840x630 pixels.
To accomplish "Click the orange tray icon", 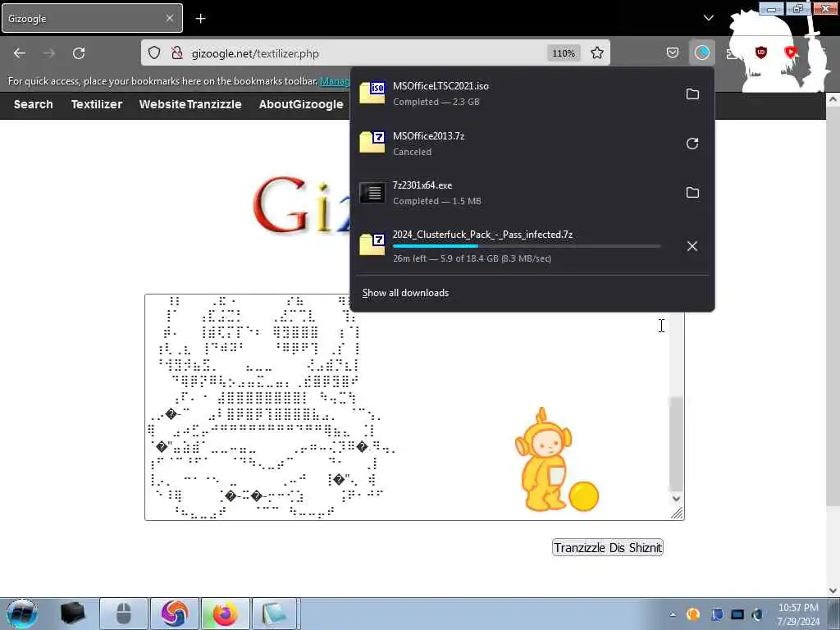I will pyautogui.click(x=693, y=614).
